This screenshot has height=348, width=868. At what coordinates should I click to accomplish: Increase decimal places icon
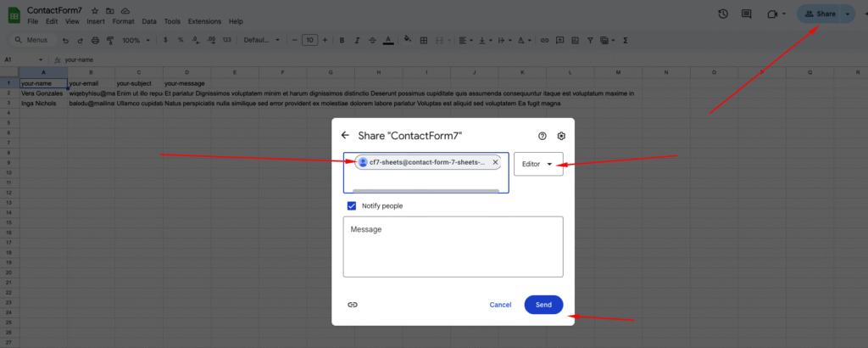[x=211, y=41]
